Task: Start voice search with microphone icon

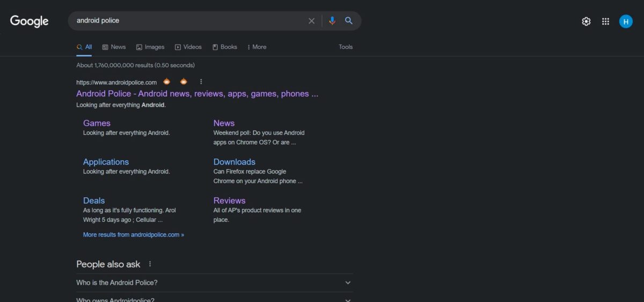Action: click(x=332, y=21)
